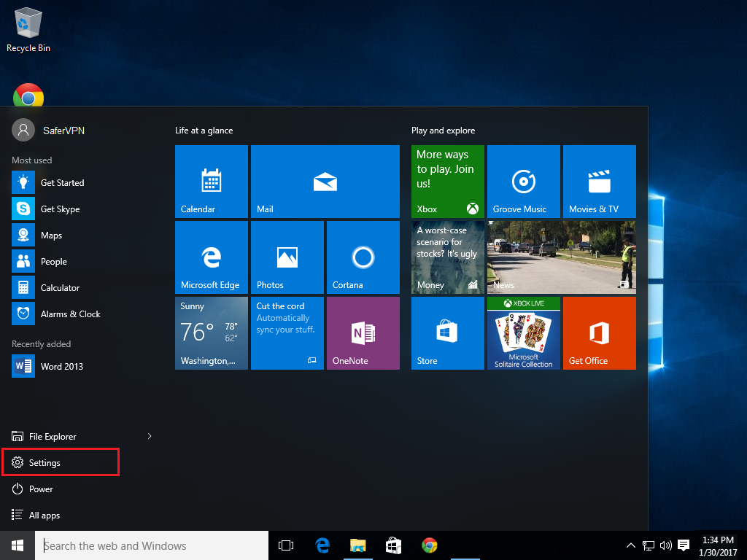Click the Windows Start button
The image size is (747, 560).
(x=18, y=545)
